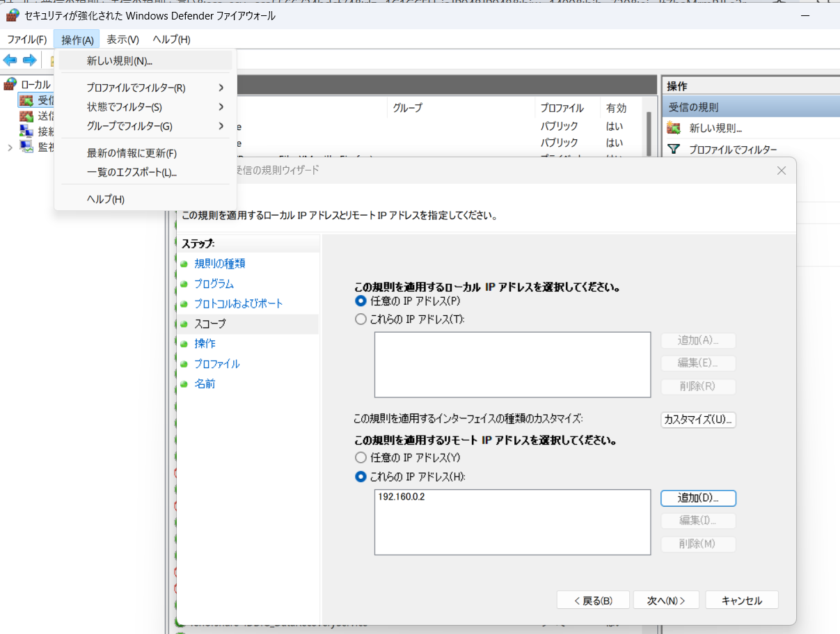Jump to the プログラム wizard step

[214, 284]
